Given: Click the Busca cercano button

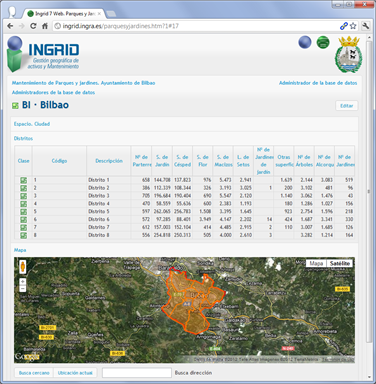Looking at the screenshot, I should [34, 373].
